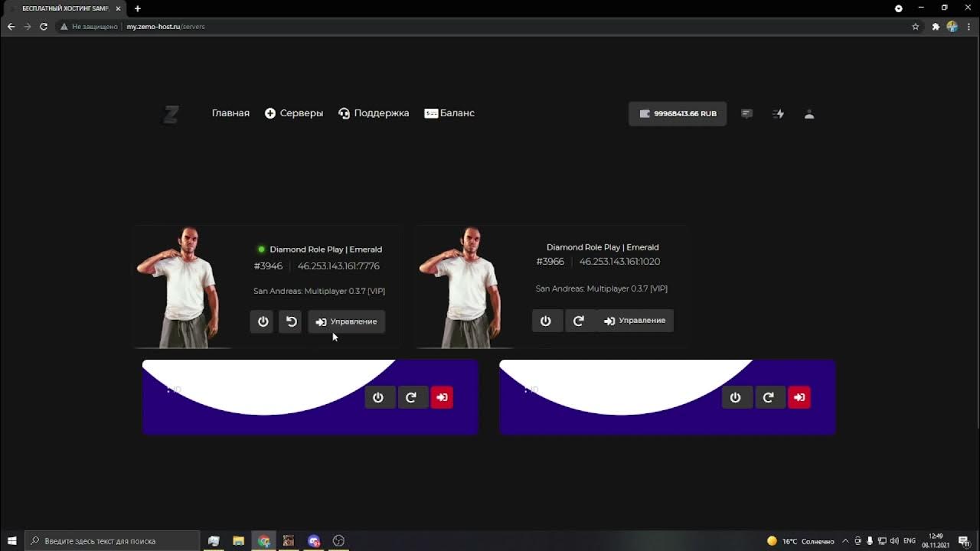Switch the ENG input language
Viewport: 980px width, 551px height.
(x=910, y=541)
